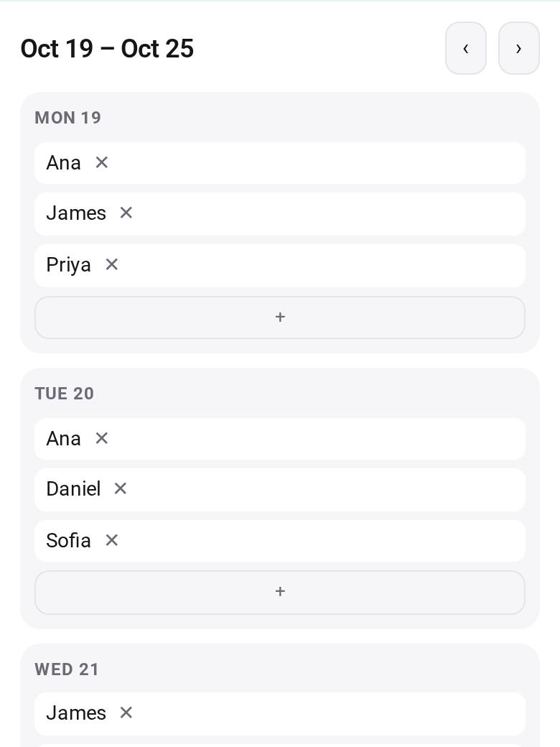Screen dimensions: 560x747
Task: Select Priya's entry on Monday 19
Action: (x=280, y=265)
